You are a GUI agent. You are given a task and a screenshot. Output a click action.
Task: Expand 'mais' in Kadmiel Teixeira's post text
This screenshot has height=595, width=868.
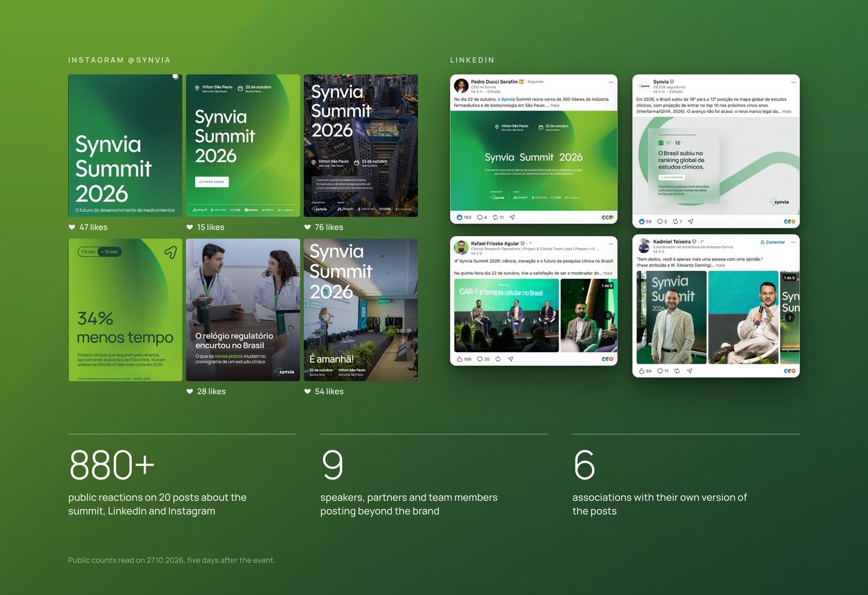pyautogui.click(x=720, y=265)
